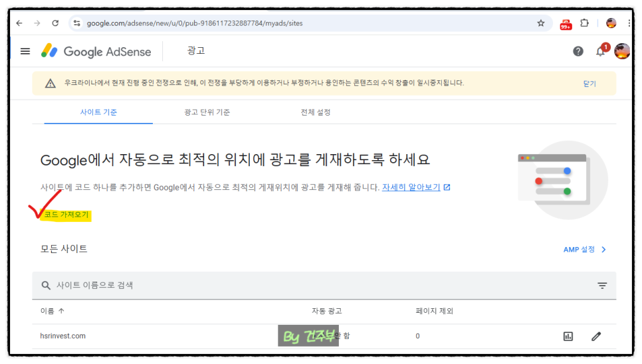Open the report chart icon for hsrinvest.com
The image size is (642, 364).
(x=568, y=336)
